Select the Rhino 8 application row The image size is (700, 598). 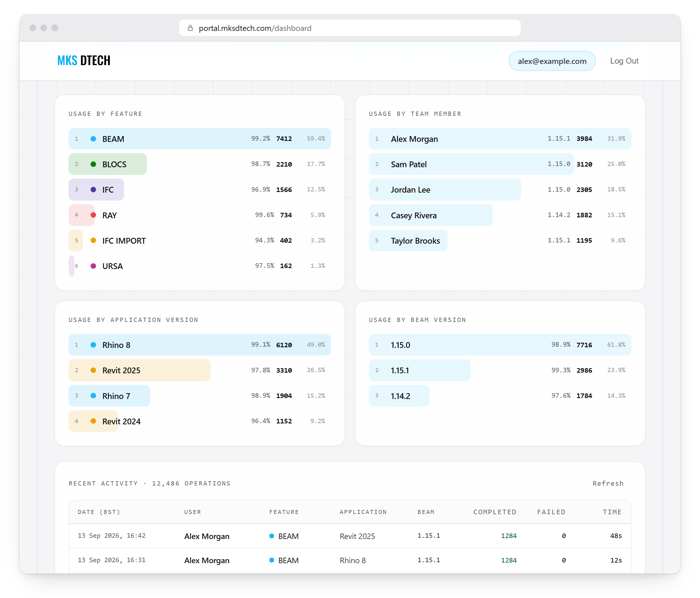[x=200, y=345]
